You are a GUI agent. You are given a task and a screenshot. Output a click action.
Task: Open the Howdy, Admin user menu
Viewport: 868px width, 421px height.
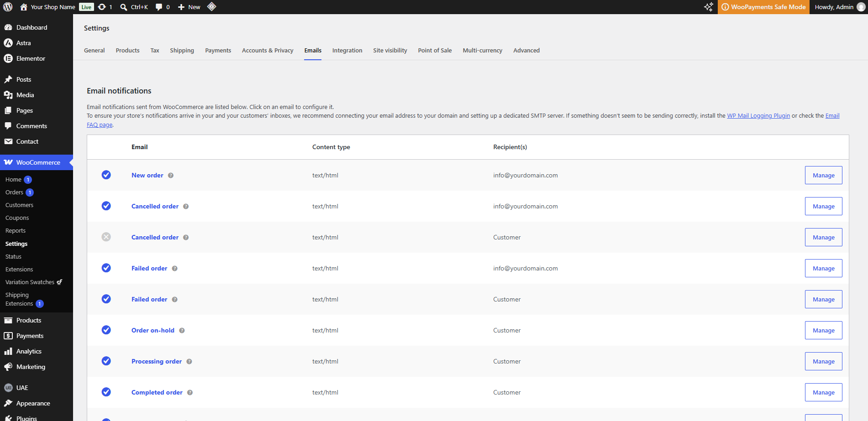[x=839, y=7]
